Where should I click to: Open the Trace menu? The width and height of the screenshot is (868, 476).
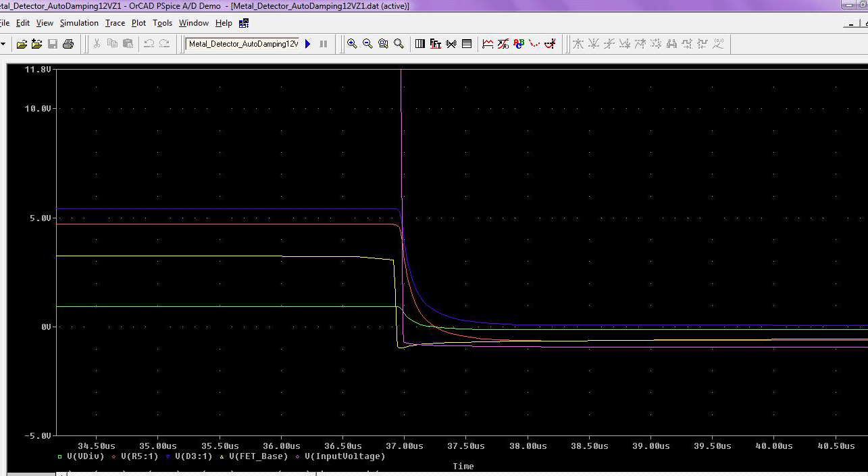point(115,23)
